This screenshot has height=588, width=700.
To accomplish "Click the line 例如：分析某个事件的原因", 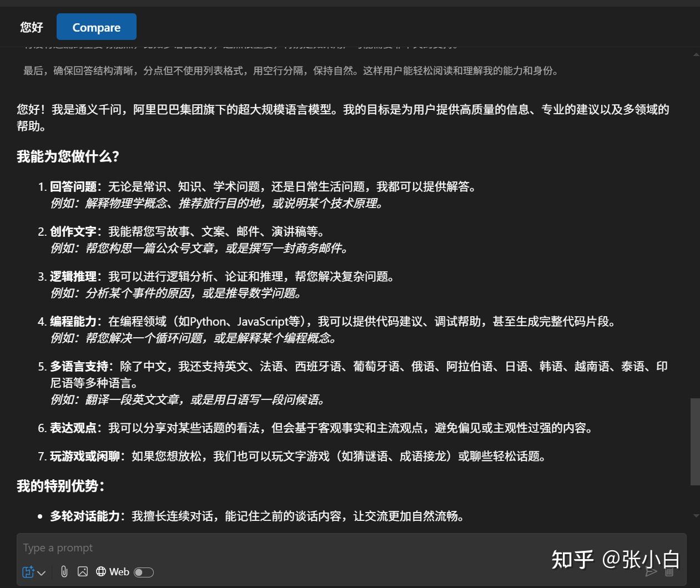I will click(177, 293).
